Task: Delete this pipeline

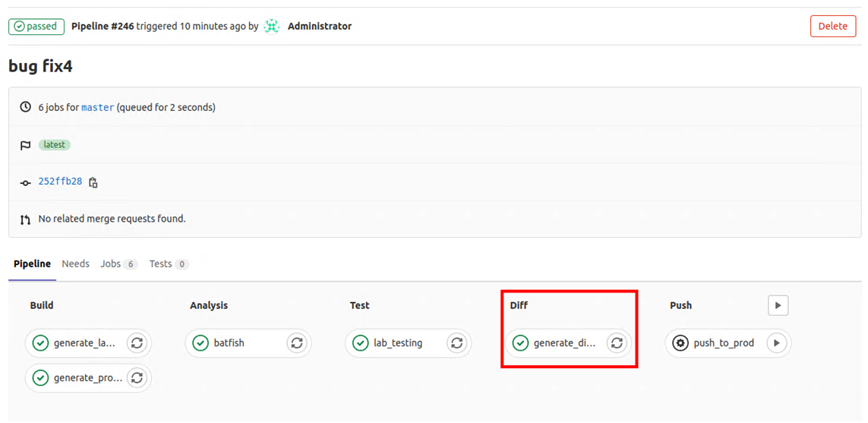Action: point(832,27)
